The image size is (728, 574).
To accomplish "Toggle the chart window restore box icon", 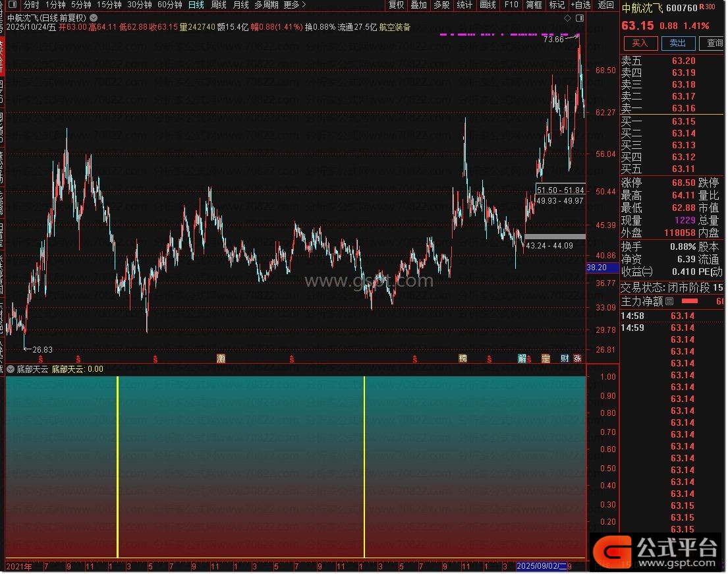I will (579, 18).
